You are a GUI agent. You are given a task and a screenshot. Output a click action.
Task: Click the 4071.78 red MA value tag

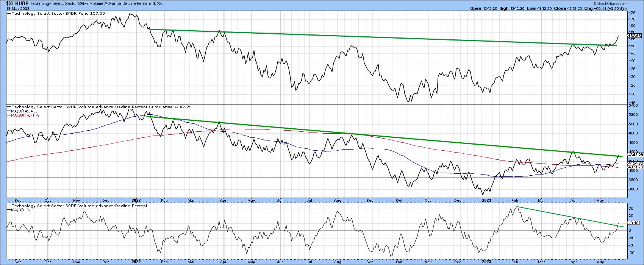coord(635,167)
